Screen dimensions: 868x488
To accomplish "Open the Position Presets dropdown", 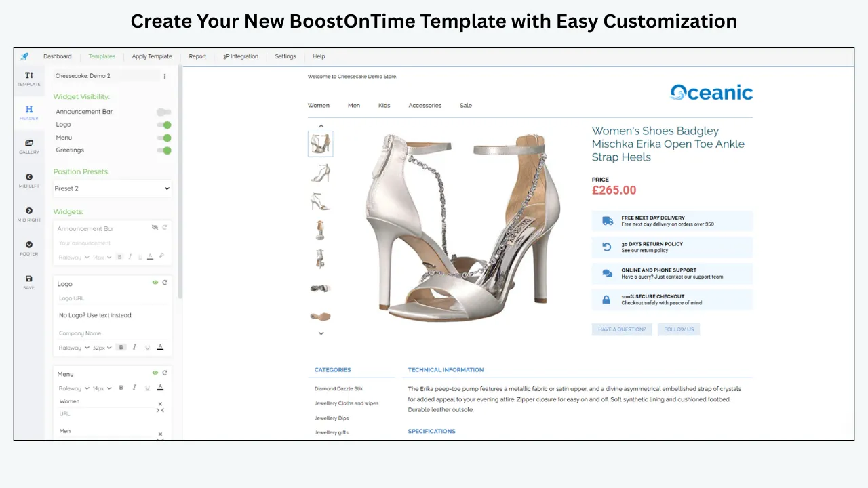I will [112, 188].
